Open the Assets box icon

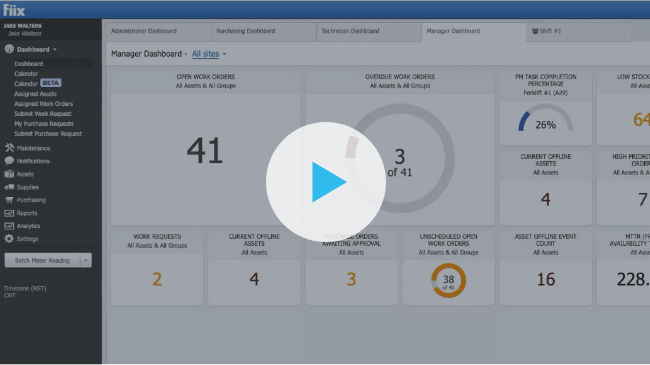click(x=9, y=174)
